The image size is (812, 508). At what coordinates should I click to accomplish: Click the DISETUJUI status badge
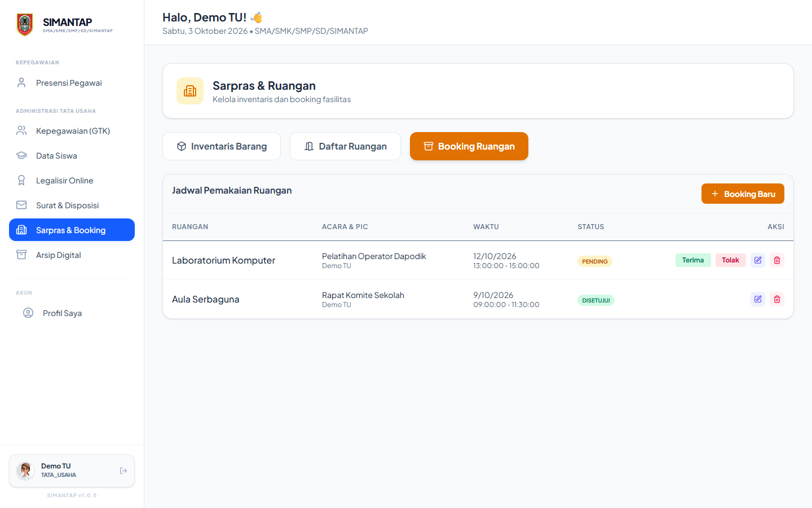(596, 300)
